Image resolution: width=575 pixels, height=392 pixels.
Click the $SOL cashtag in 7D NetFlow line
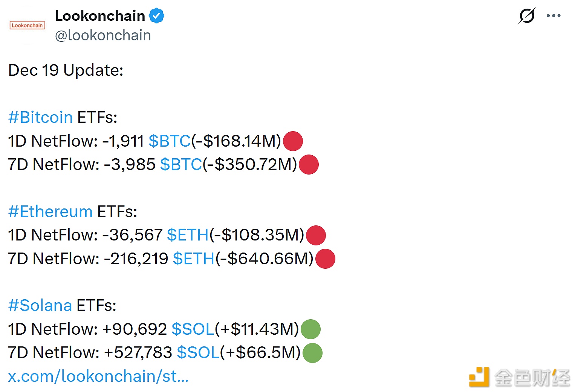click(x=198, y=352)
